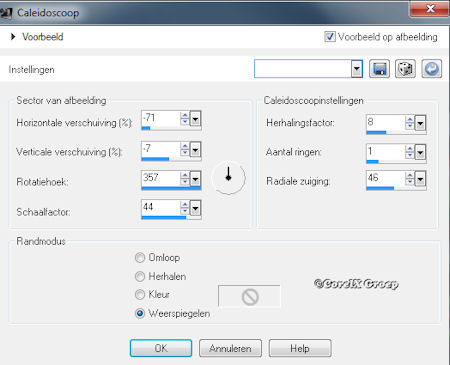Screen dimensions: 450x365
Task: Click the Schaalfactor value field
Action: coord(160,207)
